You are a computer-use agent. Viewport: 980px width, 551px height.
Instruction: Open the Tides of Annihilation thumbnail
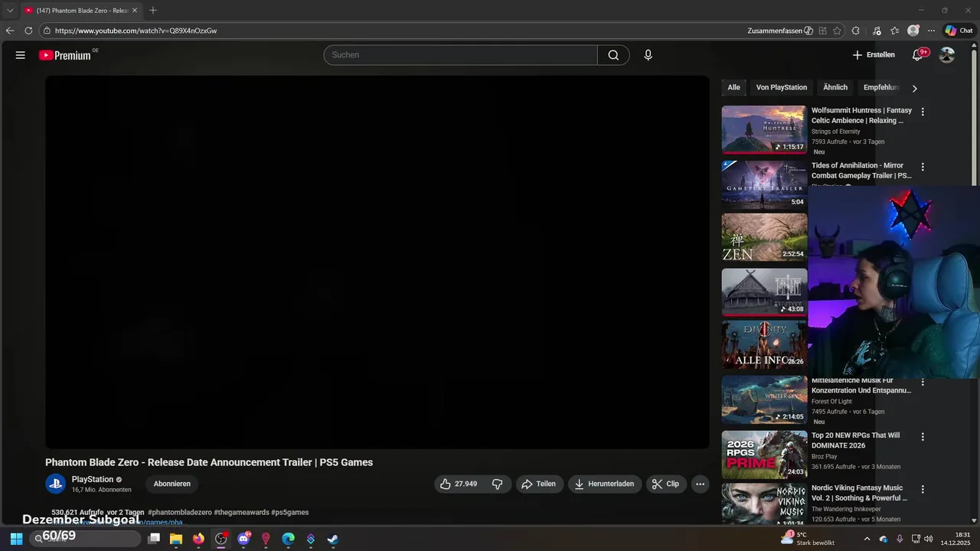(764, 184)
